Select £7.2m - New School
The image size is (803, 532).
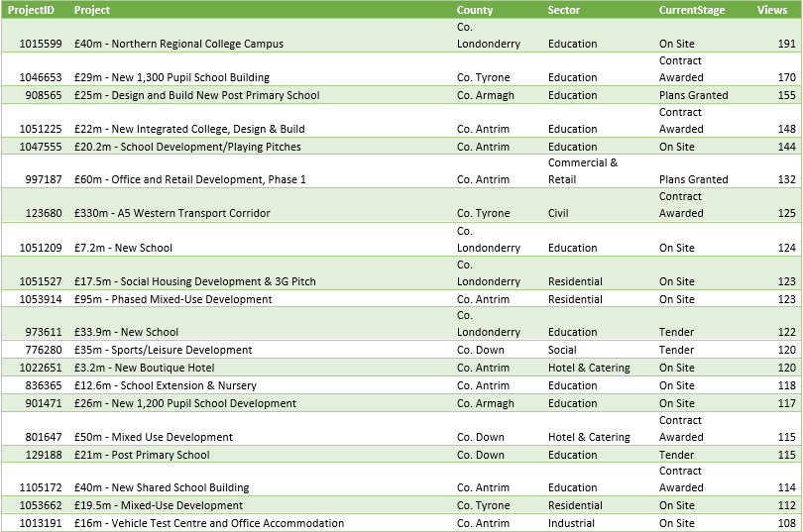[123, 249]
